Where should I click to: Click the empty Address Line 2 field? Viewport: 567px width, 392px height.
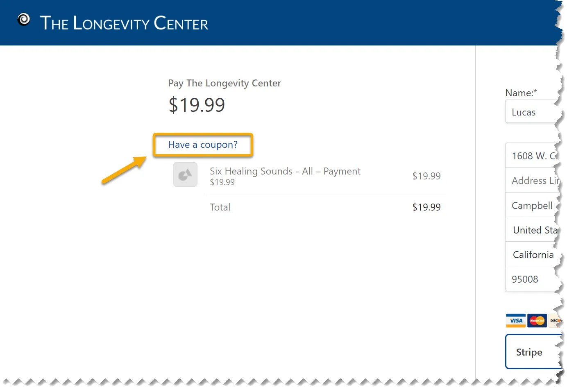click(533, 180)
